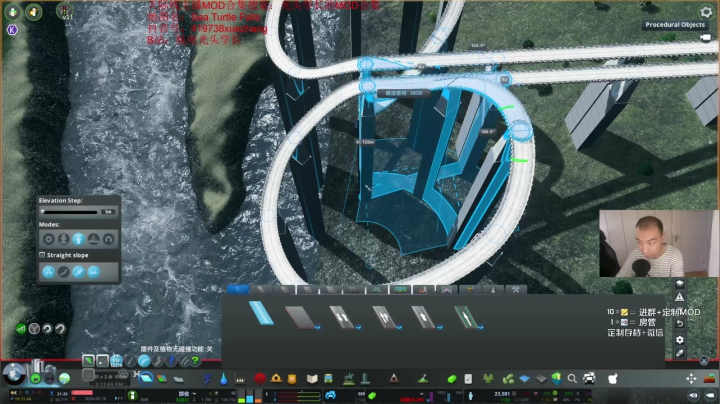Select the tunnel mode icon under Modes
Screen dimensions: 720x404
(108, 239)
